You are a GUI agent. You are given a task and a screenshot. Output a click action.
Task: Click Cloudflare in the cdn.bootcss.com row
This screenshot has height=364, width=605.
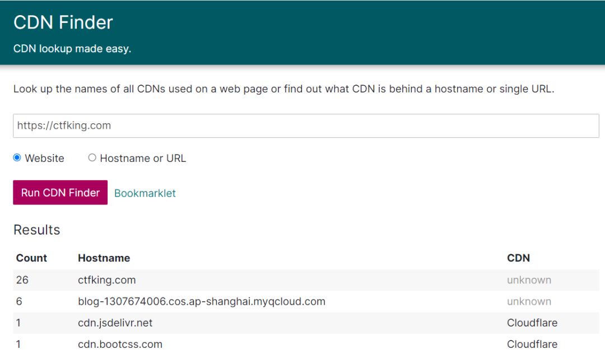coord(532,344)
